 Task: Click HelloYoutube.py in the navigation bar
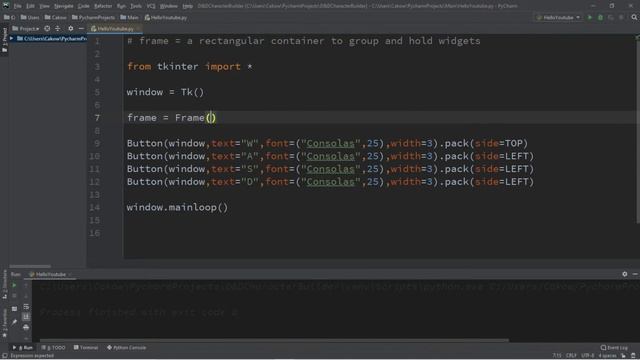coord(166,18)
